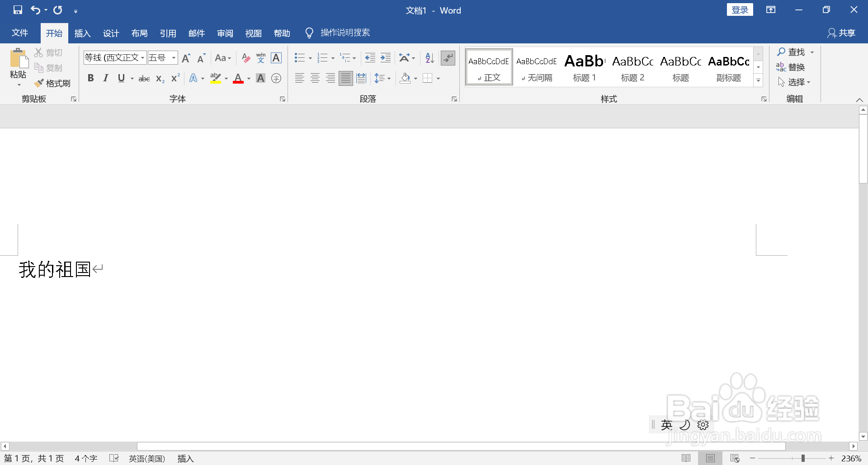The width and height of the screenshot is (868, 465).
Task: Open the line spacing dropdown
Action: 382,79
